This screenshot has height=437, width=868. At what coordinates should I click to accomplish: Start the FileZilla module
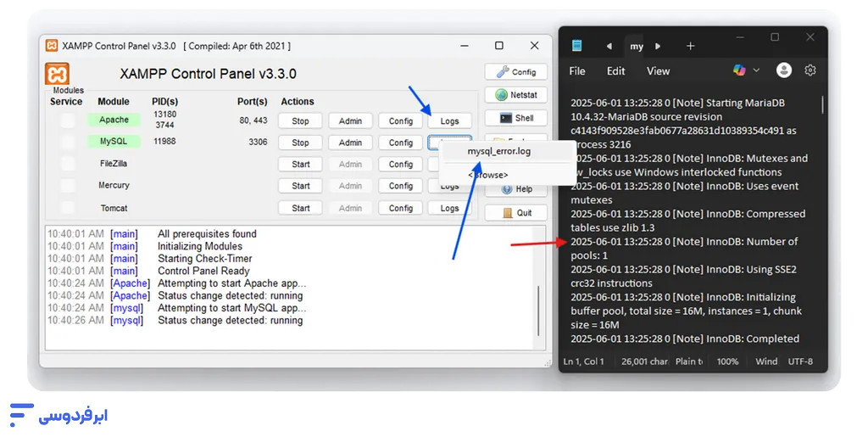click(x=300, y=164)
